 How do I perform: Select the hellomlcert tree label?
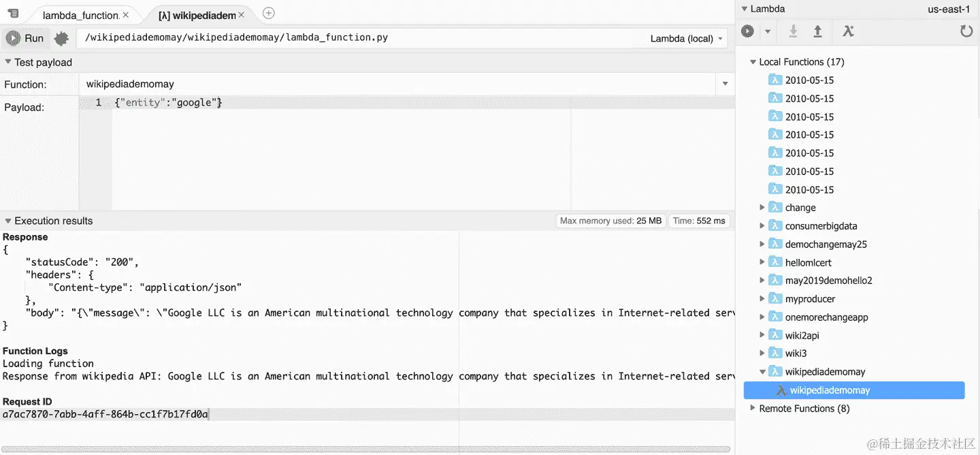click(808, 262)
